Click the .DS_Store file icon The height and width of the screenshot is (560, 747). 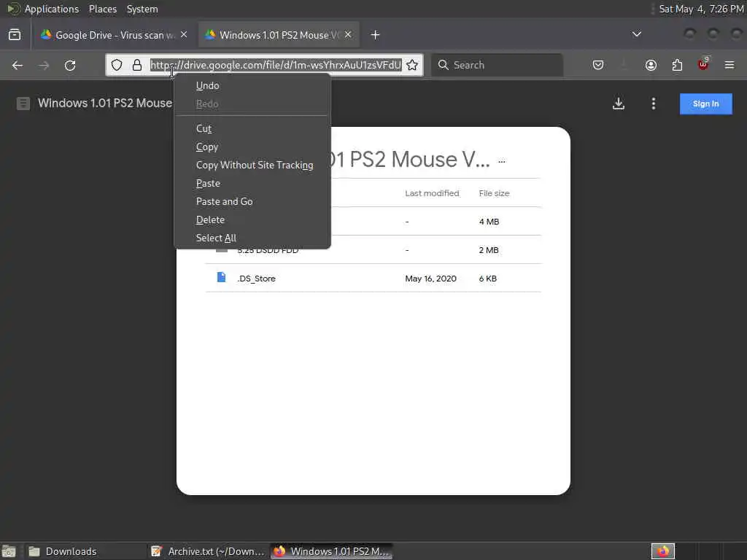221,277
